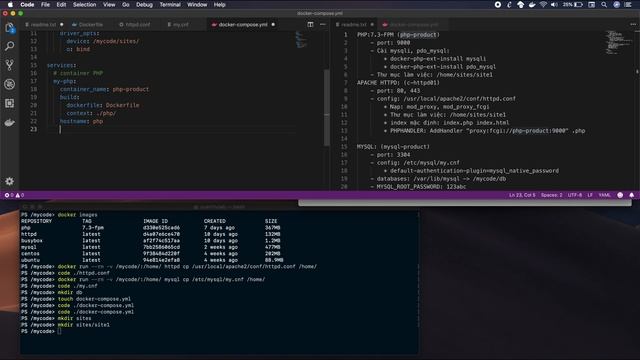Click the left editor minimap
This screenshot has height=360, width=640.
[x=301, y=39]
